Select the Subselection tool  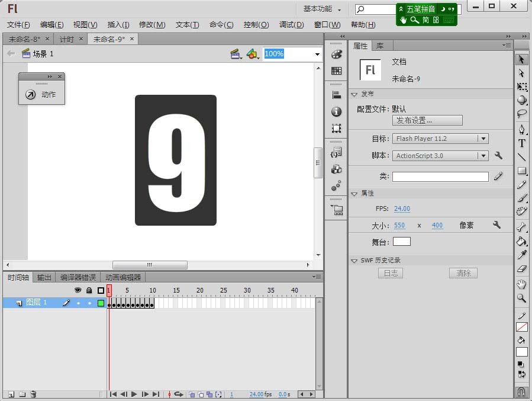[522, 73]
